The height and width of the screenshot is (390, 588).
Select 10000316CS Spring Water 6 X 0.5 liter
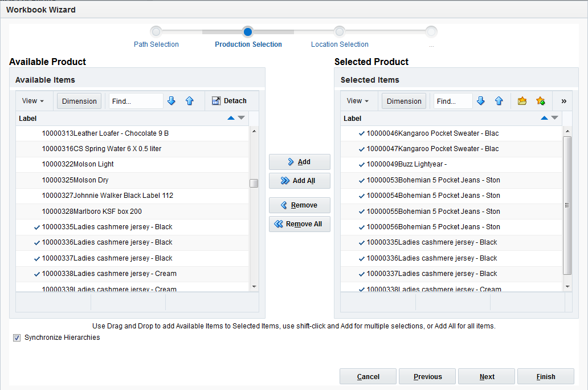coord(132,149)
